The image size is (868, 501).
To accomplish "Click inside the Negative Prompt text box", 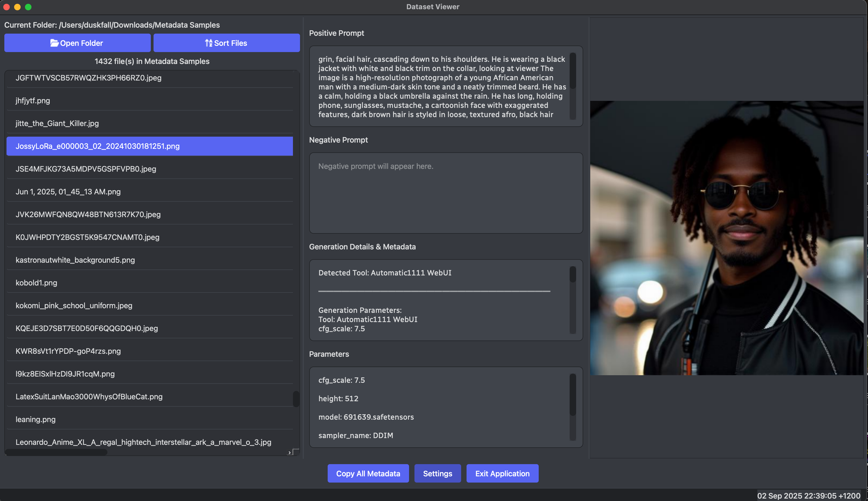I will tap(446, 193).
